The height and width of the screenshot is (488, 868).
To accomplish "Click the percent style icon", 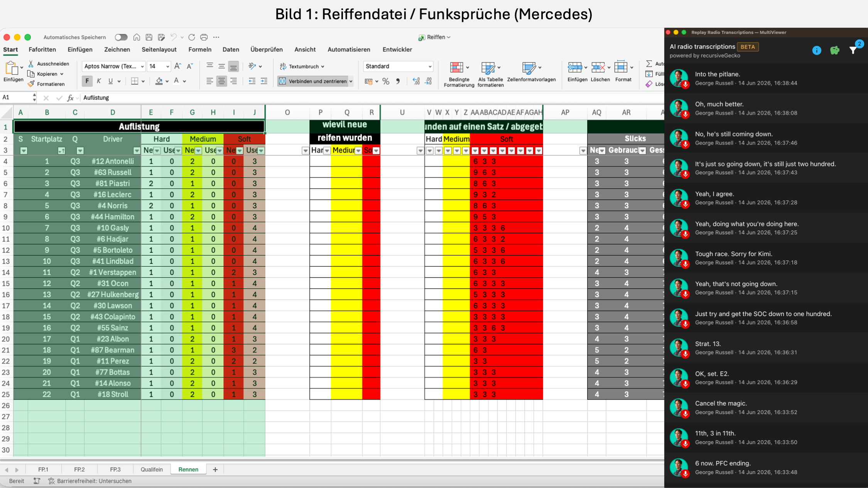I will click(386, 81).
